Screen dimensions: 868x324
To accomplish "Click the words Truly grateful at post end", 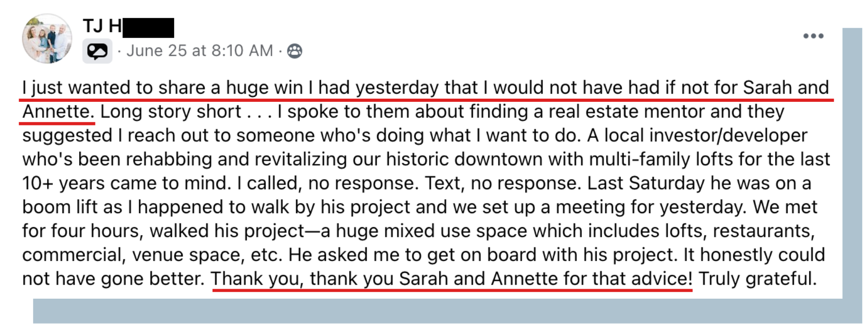I will [x=757, y=279].
